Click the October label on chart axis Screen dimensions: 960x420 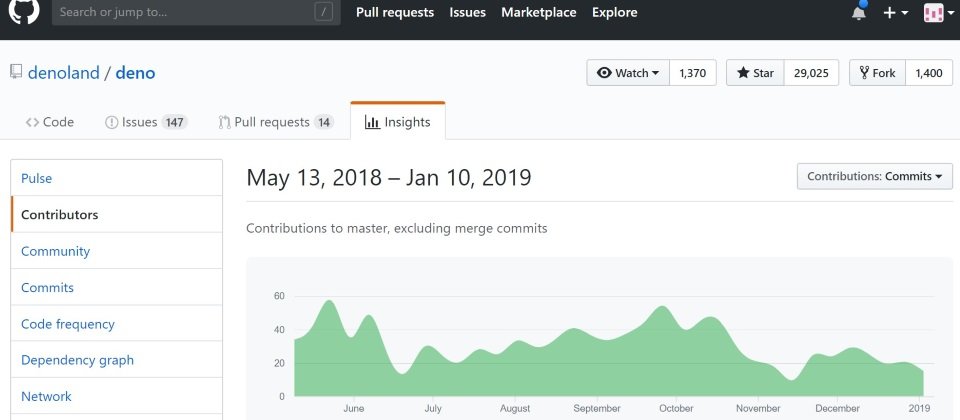click(676, 408)
